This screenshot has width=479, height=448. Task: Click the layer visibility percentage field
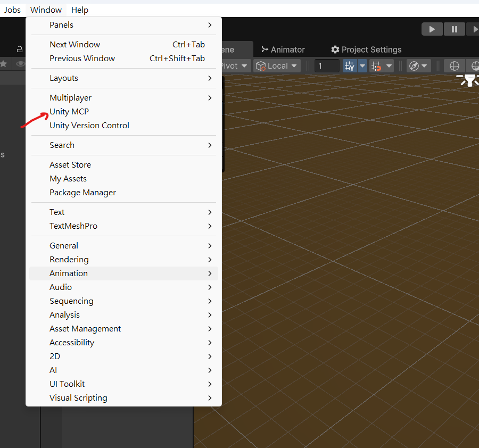[x=327, y=65]
